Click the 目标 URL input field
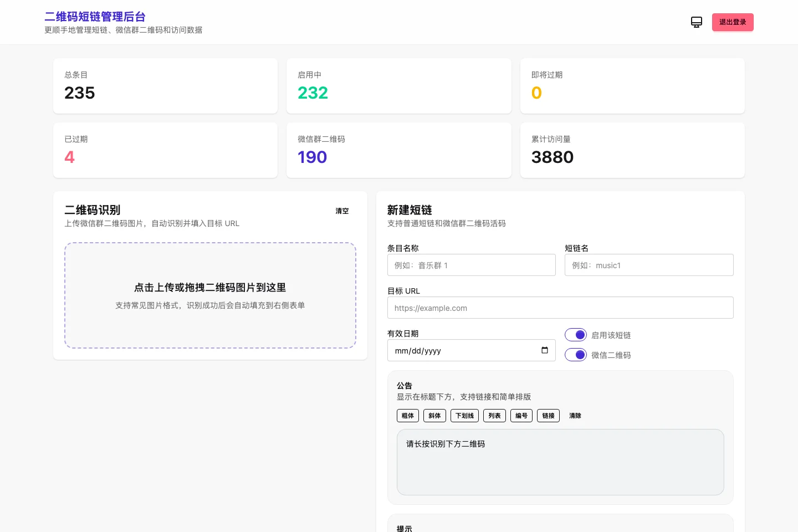The width and height of the screenshot is (798, 532). tap(560, 308)
